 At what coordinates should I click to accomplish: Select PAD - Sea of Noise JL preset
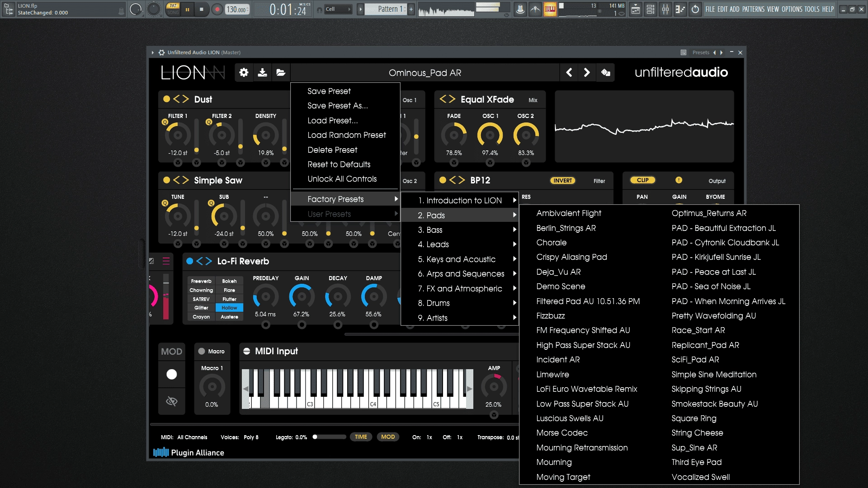(x=711, y=286)
